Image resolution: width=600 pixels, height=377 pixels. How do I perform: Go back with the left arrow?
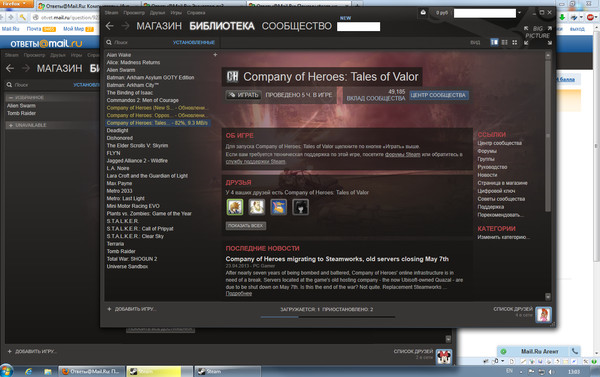coord(110,26)
